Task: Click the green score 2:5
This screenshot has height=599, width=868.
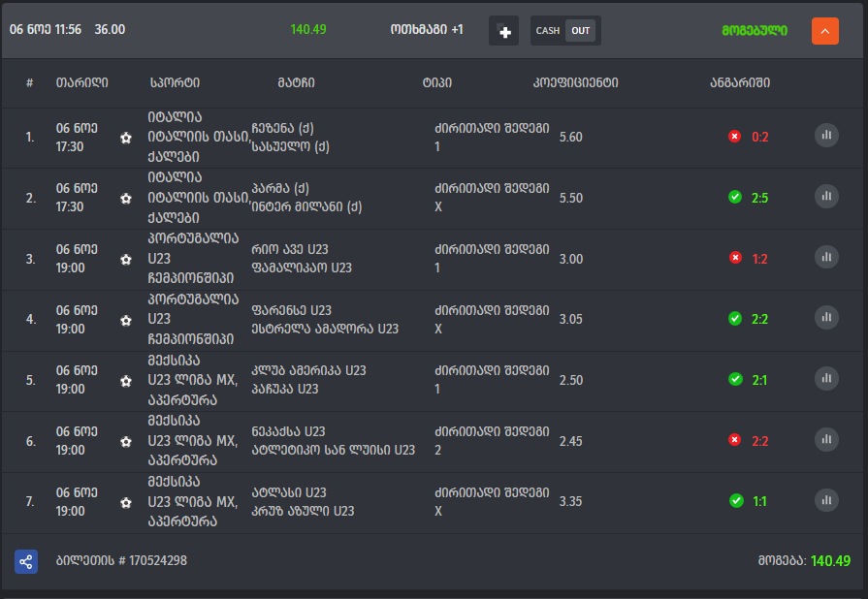Action: pos(760,198)
